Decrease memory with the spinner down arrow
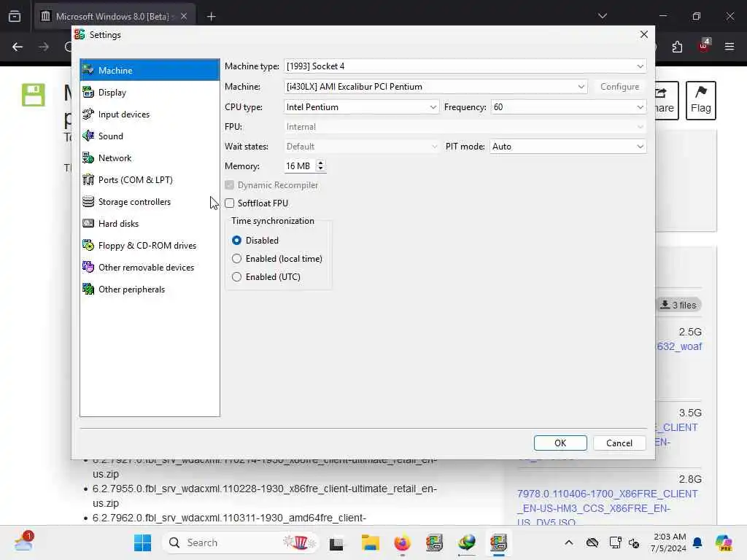The width and height of the screenshot is (747, 560). 321,169
